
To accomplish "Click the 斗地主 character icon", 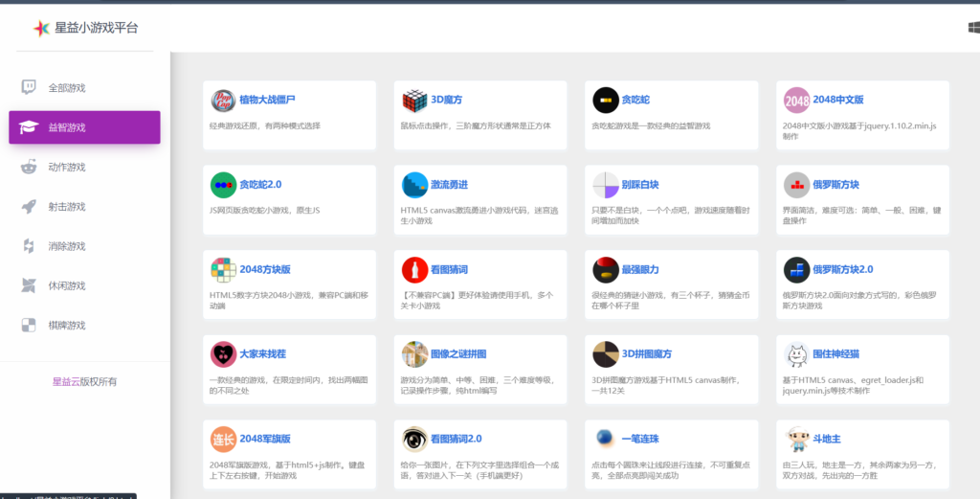I will pyautogui.click(x=797, y=439).
